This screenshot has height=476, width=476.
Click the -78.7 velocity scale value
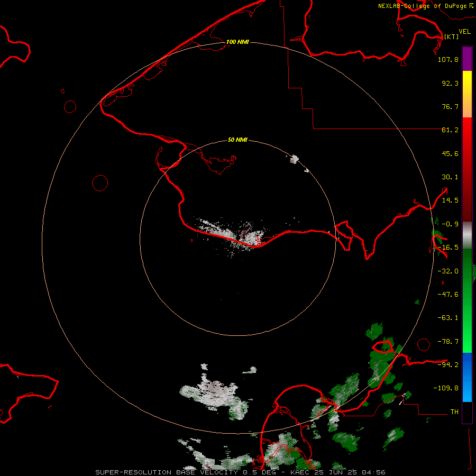coord(448,342)
